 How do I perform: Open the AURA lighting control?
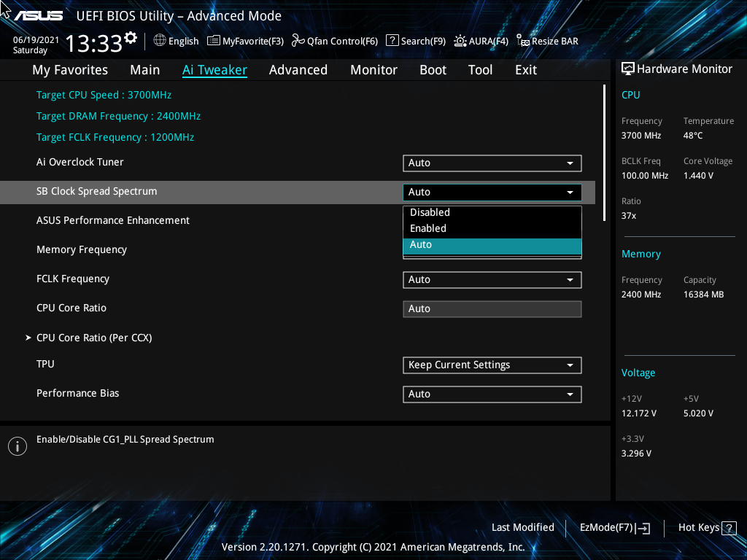(x=481, y=41)
